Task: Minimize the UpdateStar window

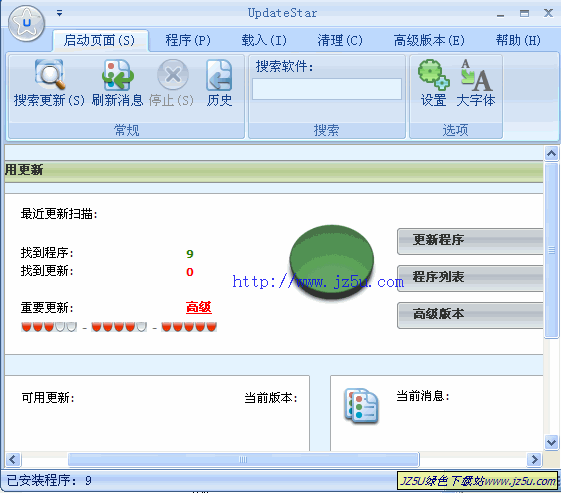Action: 501,14
